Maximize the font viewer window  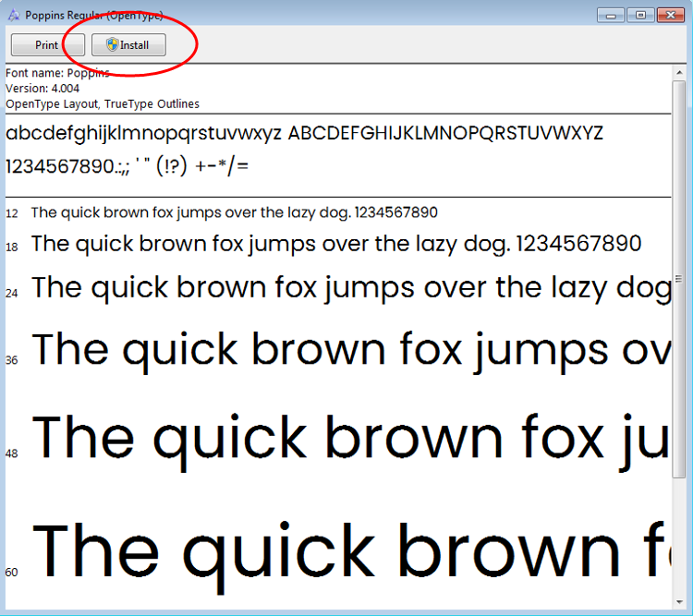(x=640, y=16)
